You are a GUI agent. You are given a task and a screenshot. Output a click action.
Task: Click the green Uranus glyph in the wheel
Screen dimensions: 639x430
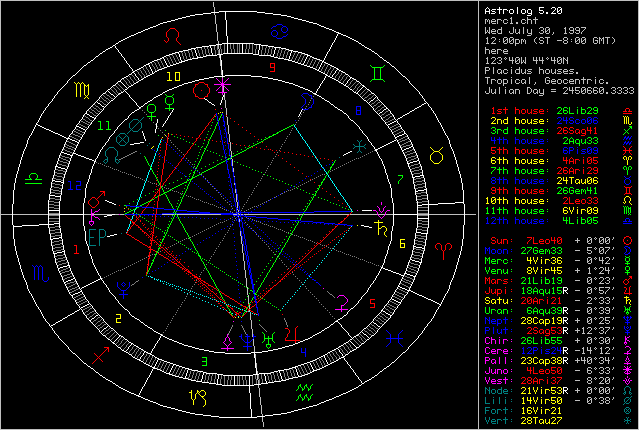pyautogui.click(x=269, y=340)
